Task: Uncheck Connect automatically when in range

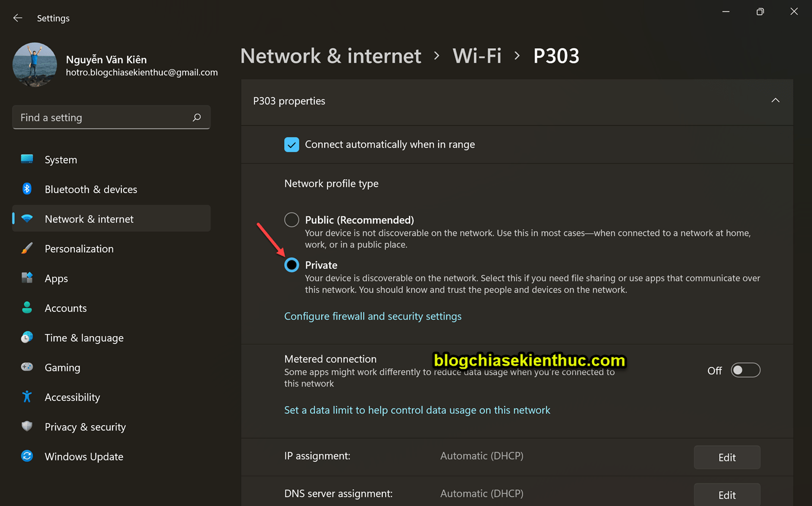Action: pyautogui.click(x=291, y=144)
